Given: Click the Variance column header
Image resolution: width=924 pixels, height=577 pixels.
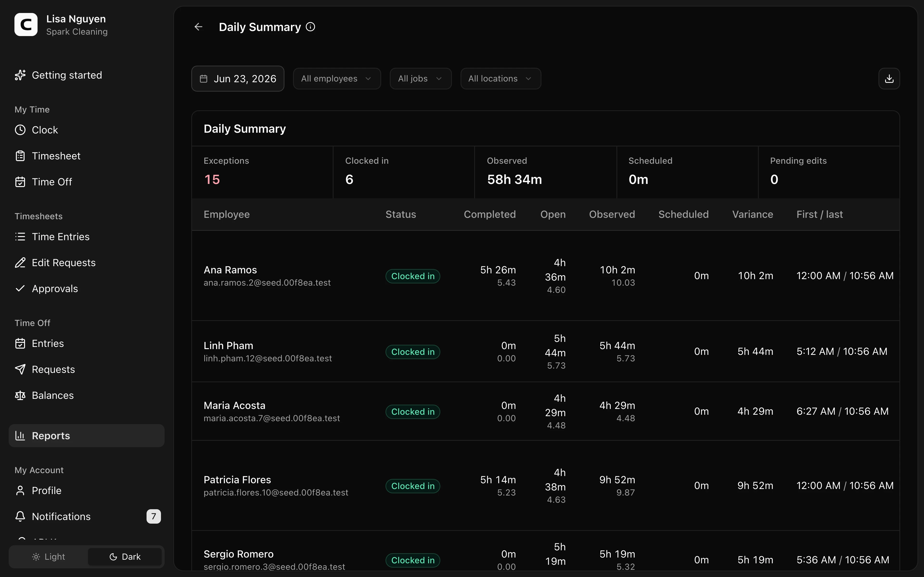Looking at the screenshot, I should pos(752,214).
